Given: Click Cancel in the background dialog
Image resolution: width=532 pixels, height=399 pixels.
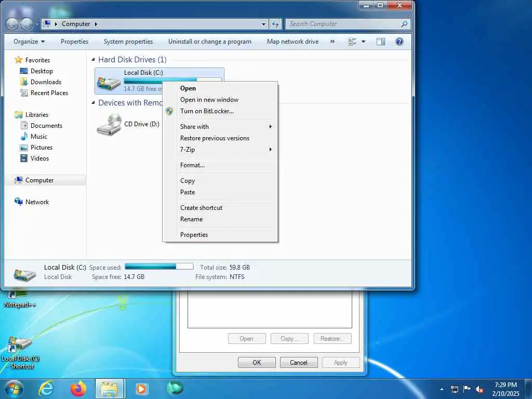Looking at the screenshot, I should (299, 362).
